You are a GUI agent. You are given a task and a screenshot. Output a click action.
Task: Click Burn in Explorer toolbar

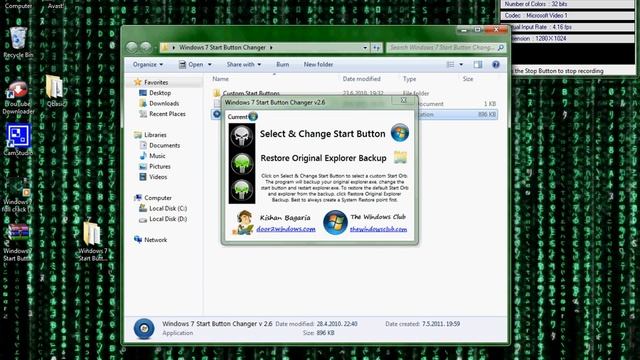pos(282,64)
